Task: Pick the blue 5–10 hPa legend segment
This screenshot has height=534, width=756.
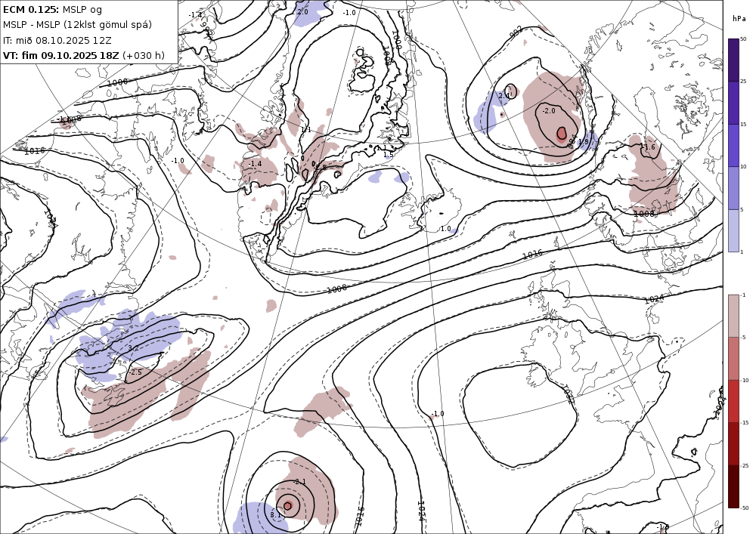Action: [x=733, y=188]
